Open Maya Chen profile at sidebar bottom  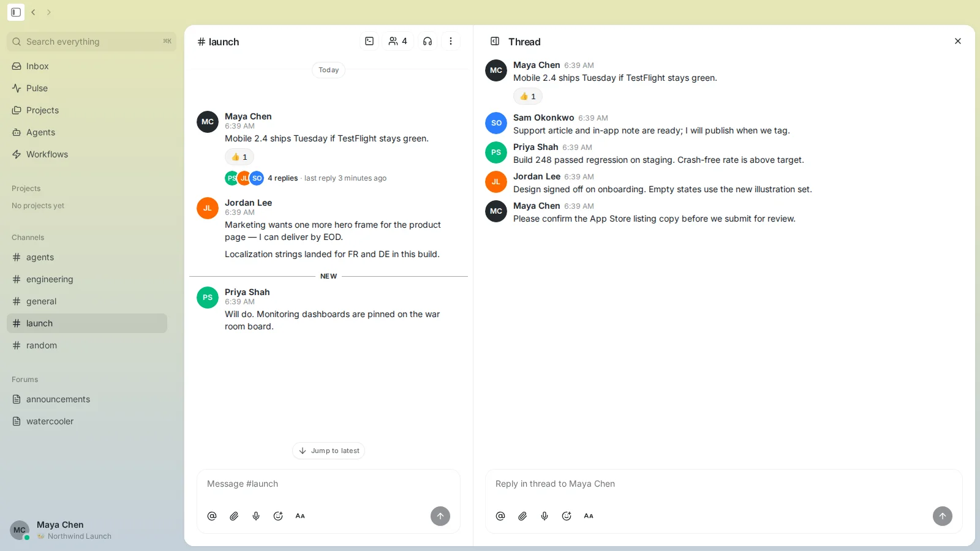click(61, 530)
